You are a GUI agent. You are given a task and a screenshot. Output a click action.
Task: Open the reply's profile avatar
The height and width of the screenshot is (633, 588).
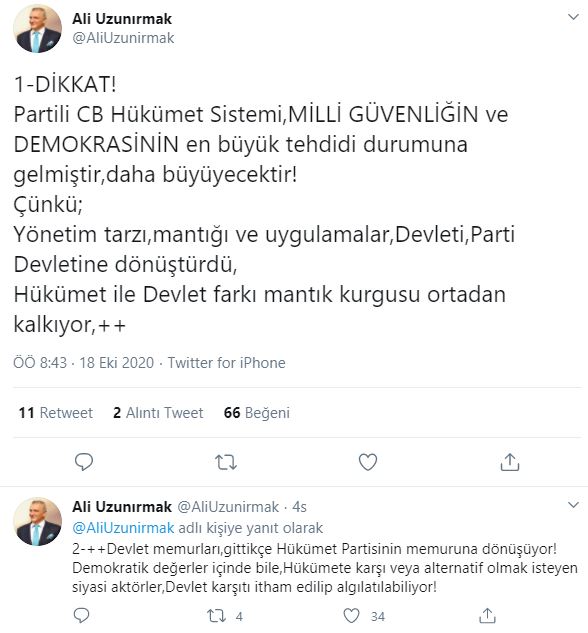[38, 522]
